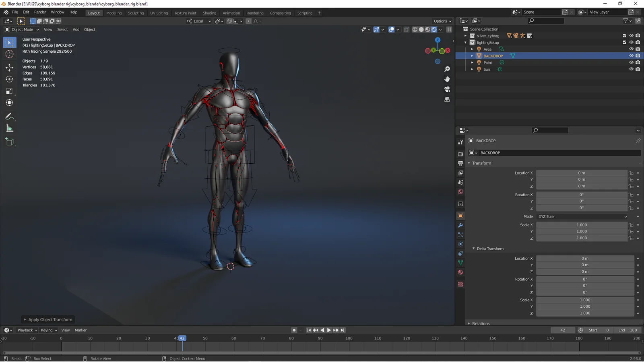Toggle visibility of the Sun lamp
Viewport: 644px width, 362px height.
pyautogui.click(x=631, y=69)
